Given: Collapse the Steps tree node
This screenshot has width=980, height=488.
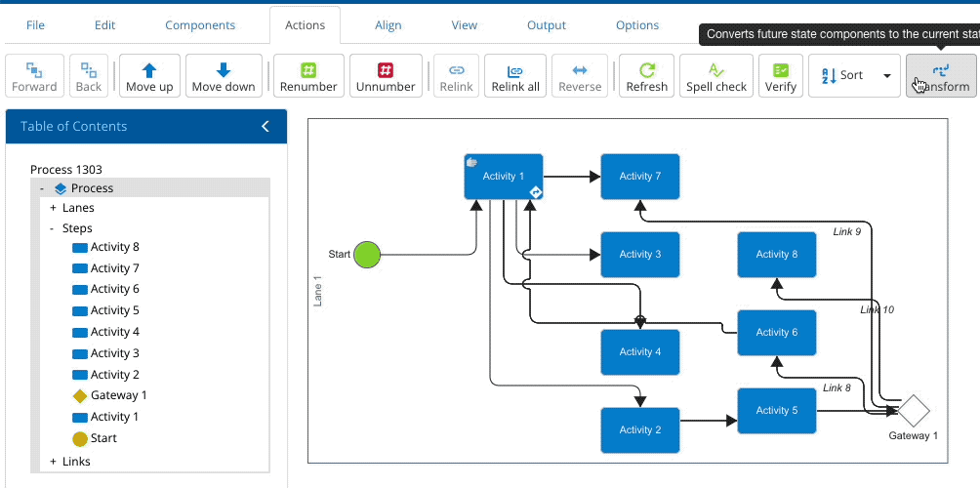Looking at the screenshot, I should (x=53, y=228).
